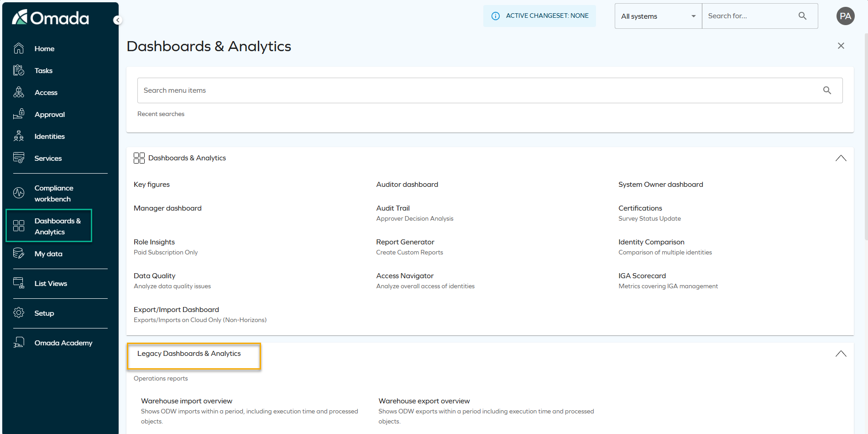Open the Auditor dashboard
Viewport: 868px width, 434px height.
(407, 184)
